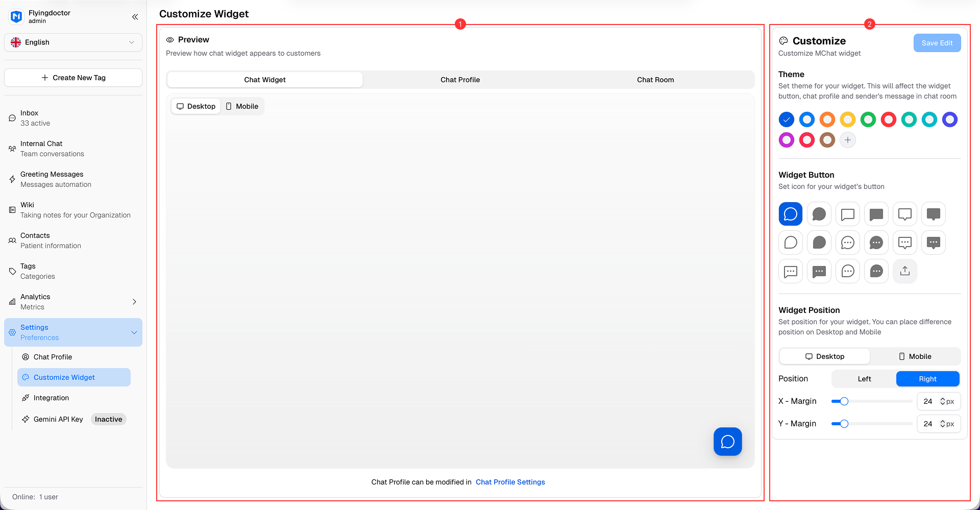
Task: Click the upload custom widget icon button
Action: (904, 271)
